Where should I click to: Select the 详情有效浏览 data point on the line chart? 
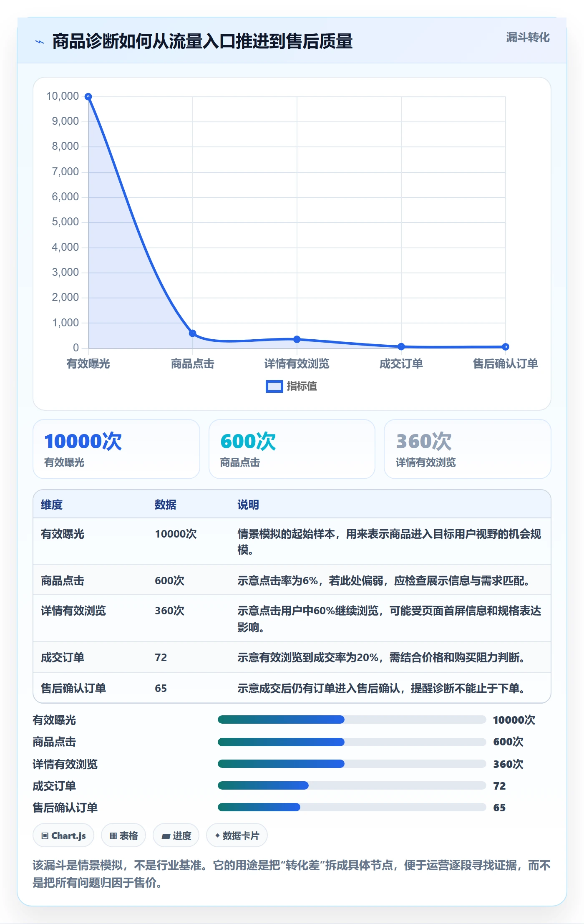(x=297, y=339)
